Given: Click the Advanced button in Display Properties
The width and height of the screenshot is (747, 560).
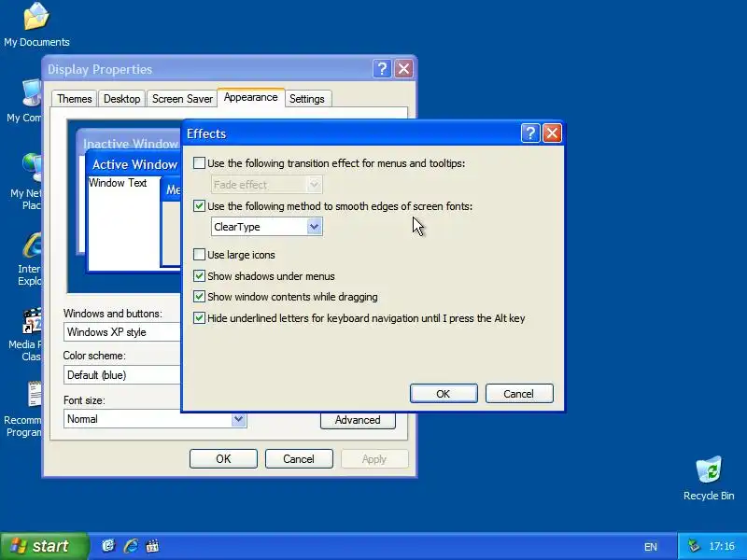Looking at the screenshot, I should (x=358, y=420).
